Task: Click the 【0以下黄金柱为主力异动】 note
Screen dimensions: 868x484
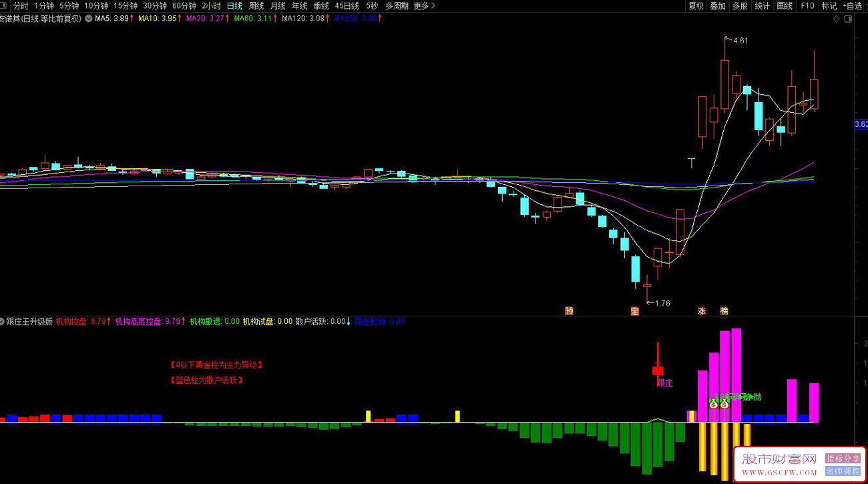Action: click(x=217, y=365)
